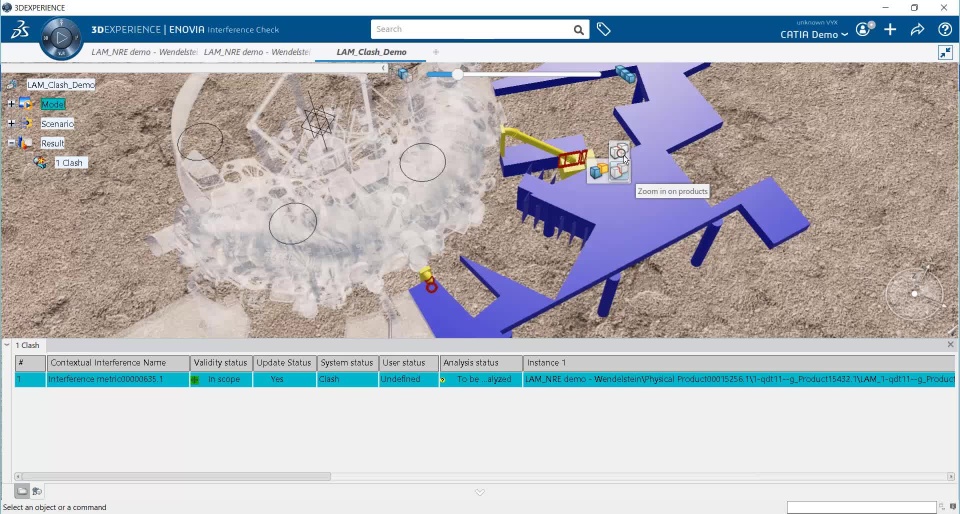Click the Dassault Systèmes 3DS logo
The height and width of the screenshot is (514, 960).
point(20,29)
